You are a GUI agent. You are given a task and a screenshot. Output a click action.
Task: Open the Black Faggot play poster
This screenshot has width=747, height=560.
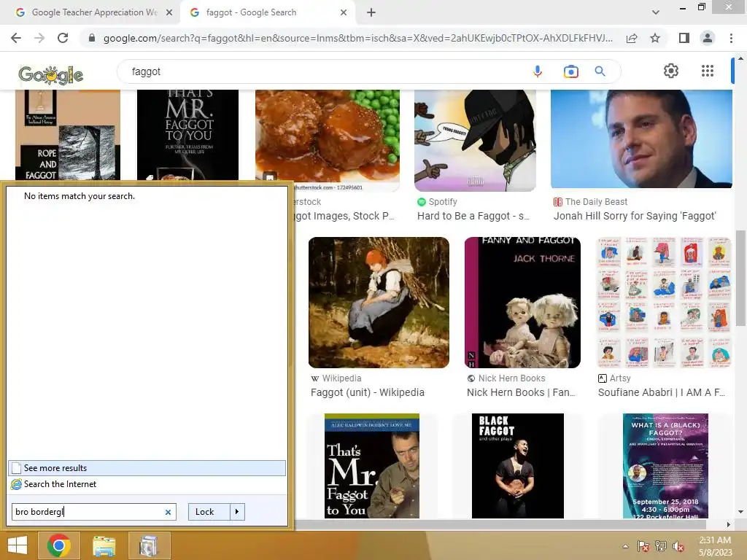click(x=518, y=466)
